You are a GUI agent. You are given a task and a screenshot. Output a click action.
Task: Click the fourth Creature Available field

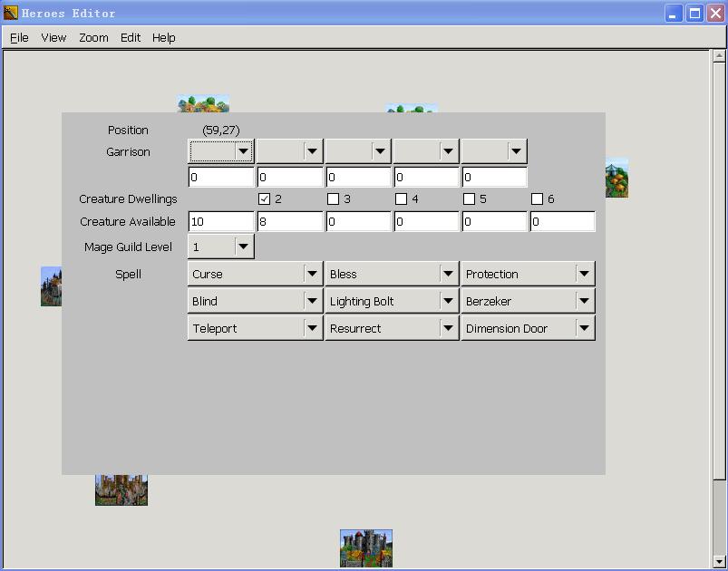point(426,221)
